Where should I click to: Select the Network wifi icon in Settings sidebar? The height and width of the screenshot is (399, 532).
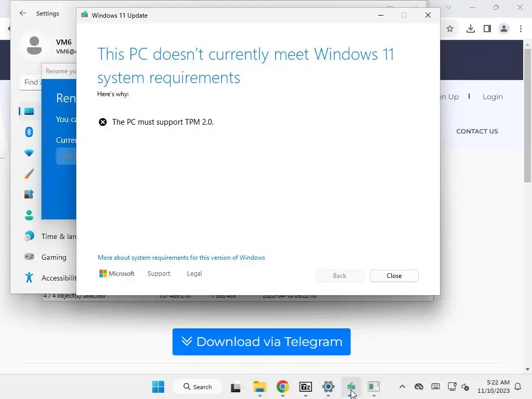tap(29, 153)
